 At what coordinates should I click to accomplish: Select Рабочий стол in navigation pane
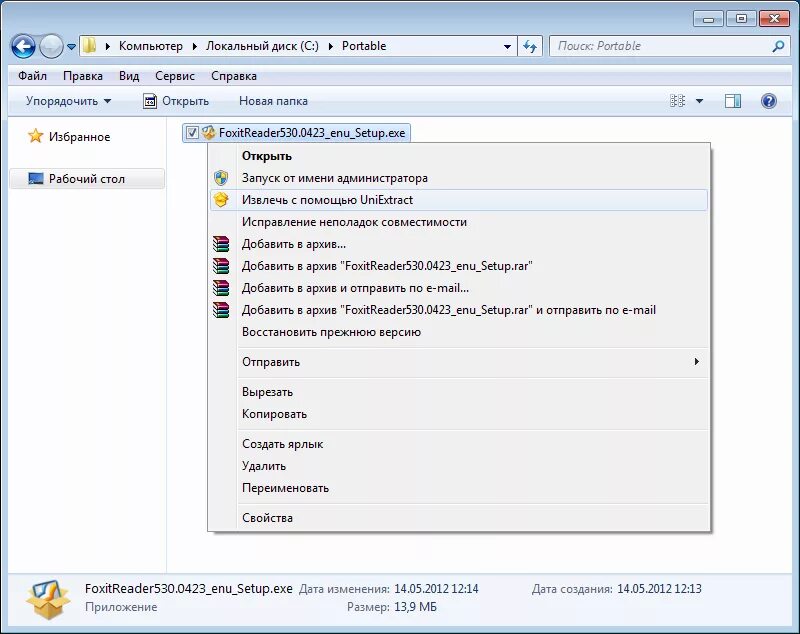tap(87, 179)
